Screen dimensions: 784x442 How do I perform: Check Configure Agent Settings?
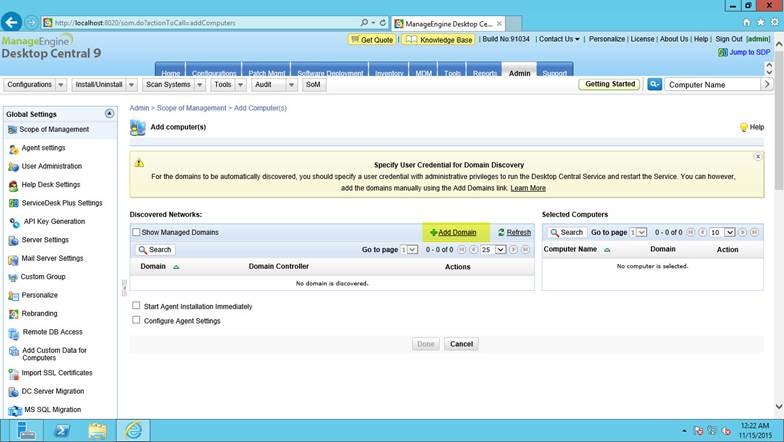(x=136, y=320)
